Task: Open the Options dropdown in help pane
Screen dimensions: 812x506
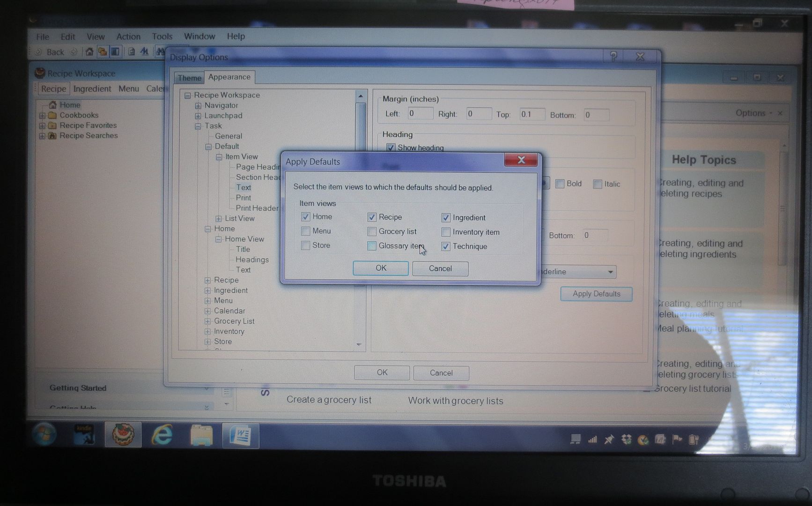Action: (753, 113)
